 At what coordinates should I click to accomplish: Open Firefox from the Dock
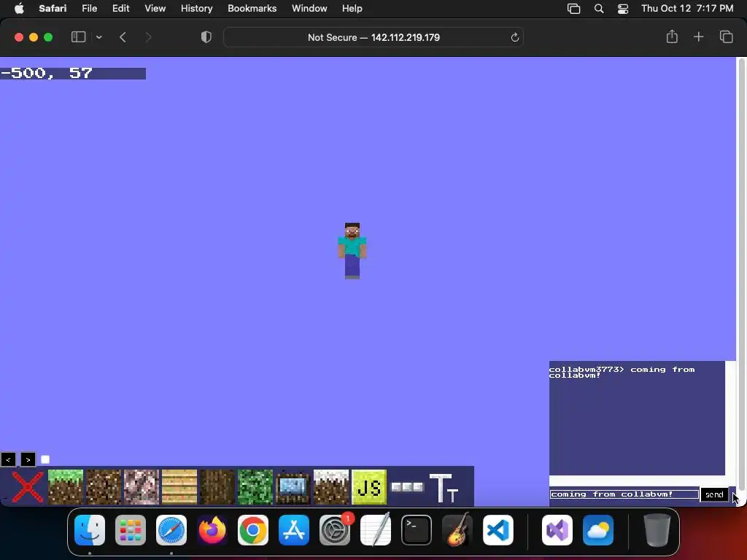[x=212, y=530]
